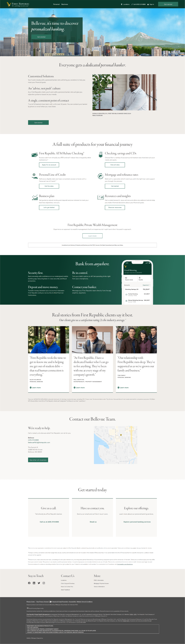Click Donald Deshotels banker photo
The width and height of the screenshot is (185, 644).
(x=125, y=92)
